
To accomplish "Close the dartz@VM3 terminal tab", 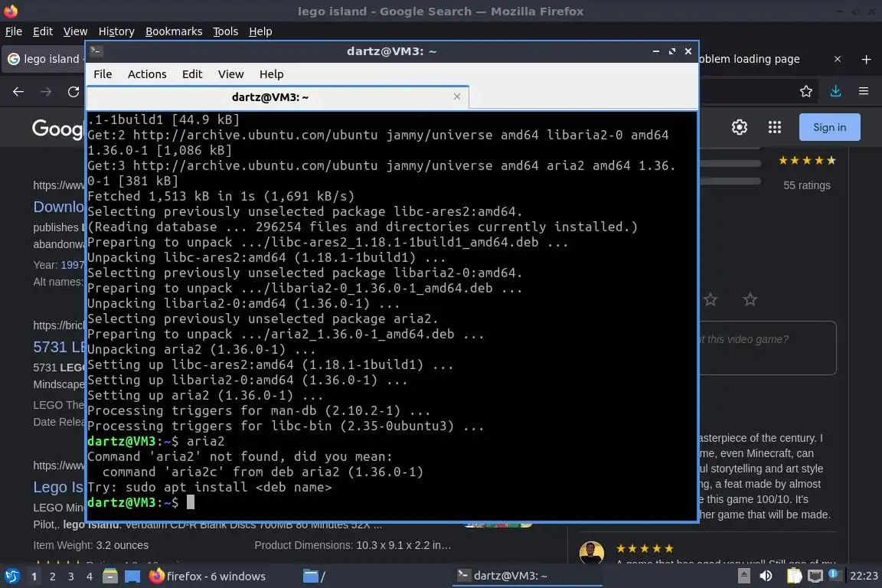I will (457, 96).
